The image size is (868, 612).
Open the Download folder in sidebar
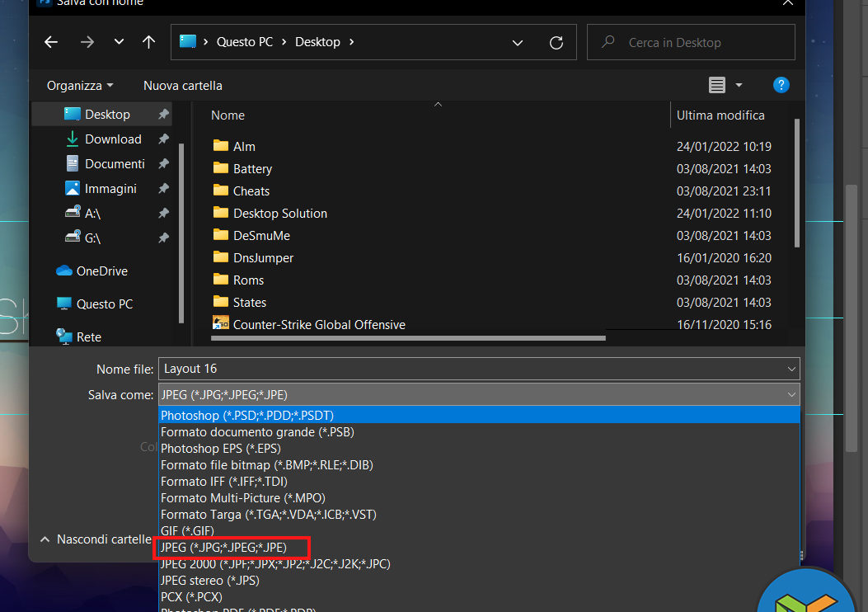pyautogui.click(x=113, y=139)
